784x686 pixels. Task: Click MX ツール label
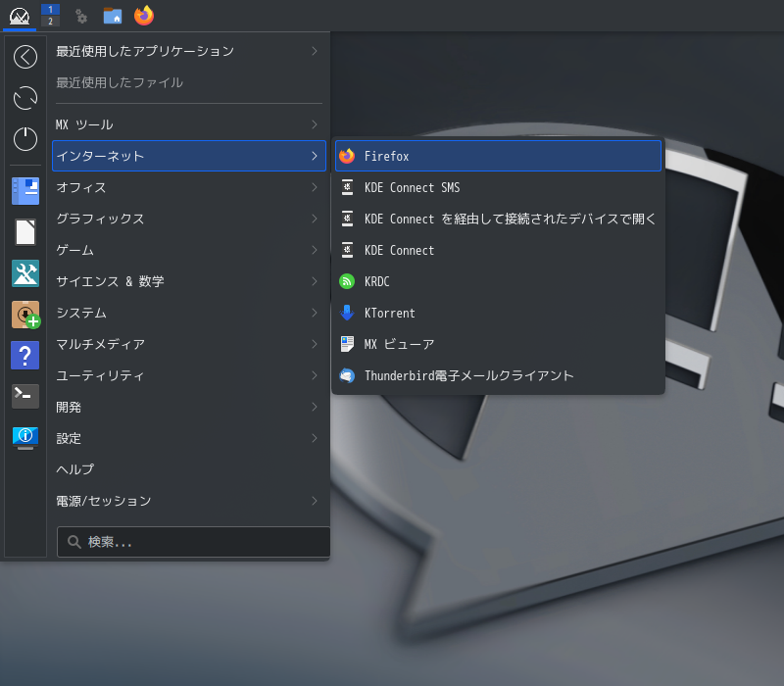tap(84, 124)
